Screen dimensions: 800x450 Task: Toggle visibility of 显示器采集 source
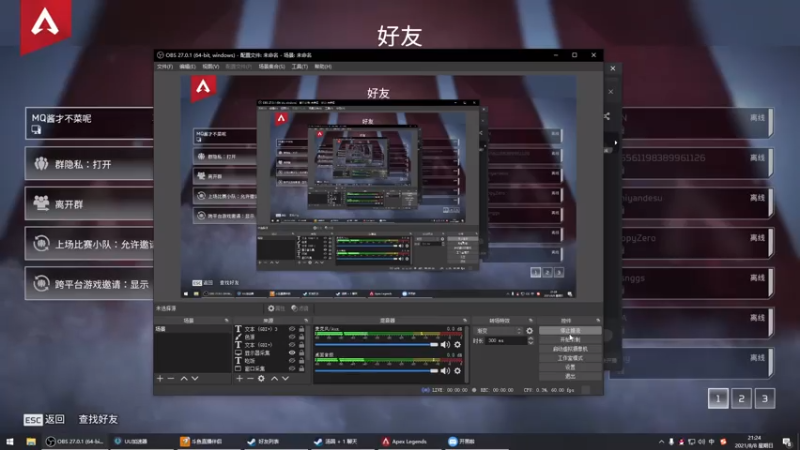(292, 353)
